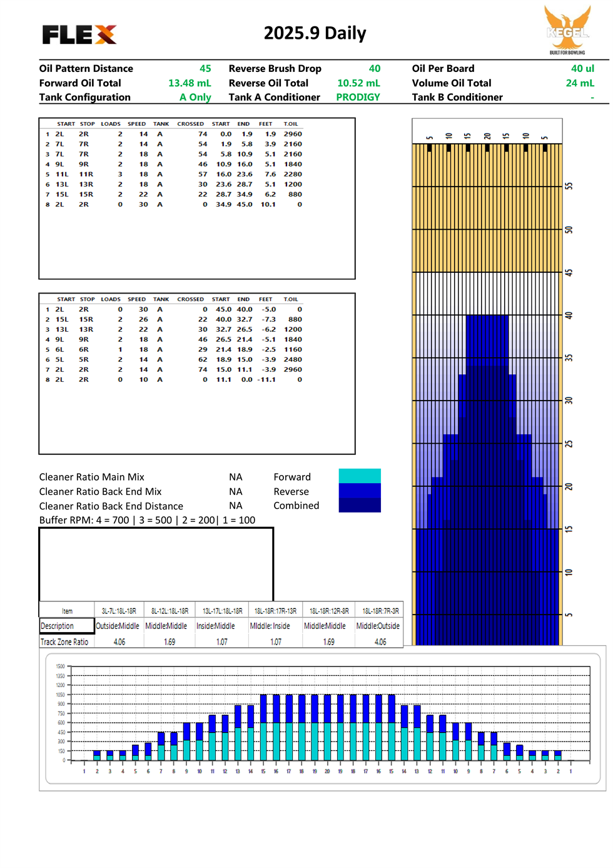Screen dimensions: 613x868
Task: Select the 18L-18R:7R-3R column header
Action: [380, 611]
